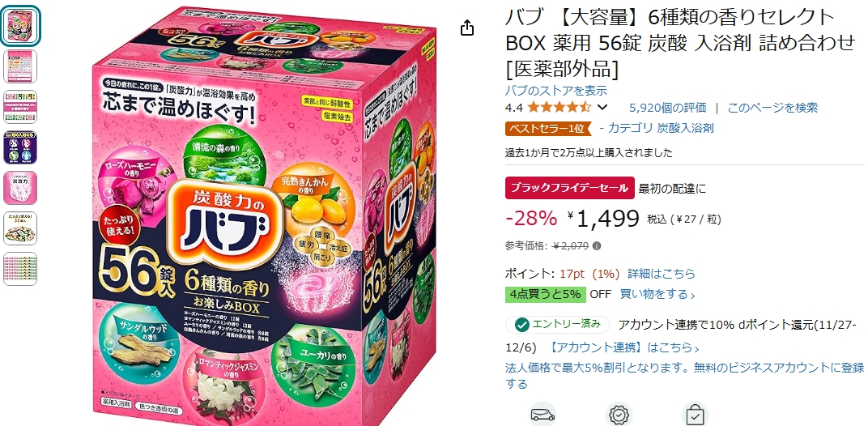
Task: Expand 買い物をする chevron link
Action: [657, 294]
